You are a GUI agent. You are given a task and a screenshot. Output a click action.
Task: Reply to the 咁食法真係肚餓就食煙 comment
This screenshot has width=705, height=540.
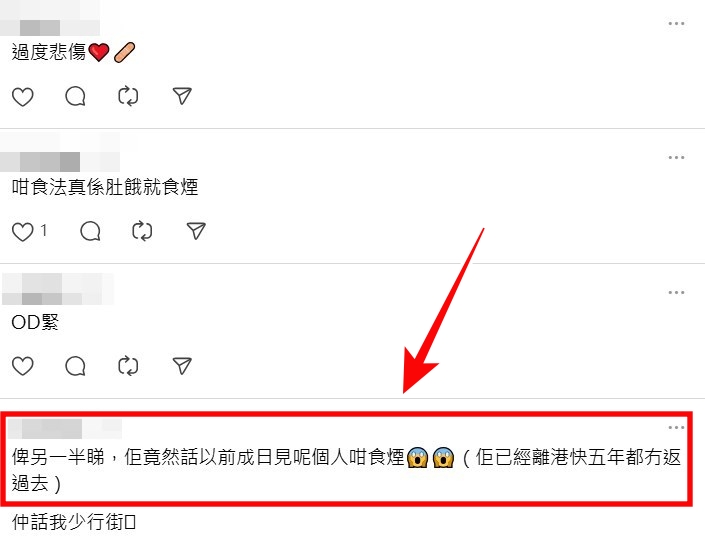[90, 231]
